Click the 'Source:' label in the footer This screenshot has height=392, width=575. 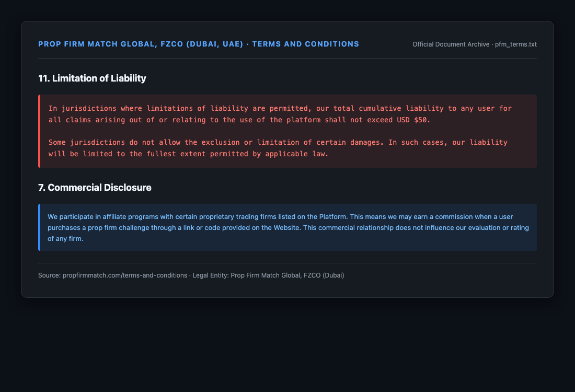click(50, 275)
